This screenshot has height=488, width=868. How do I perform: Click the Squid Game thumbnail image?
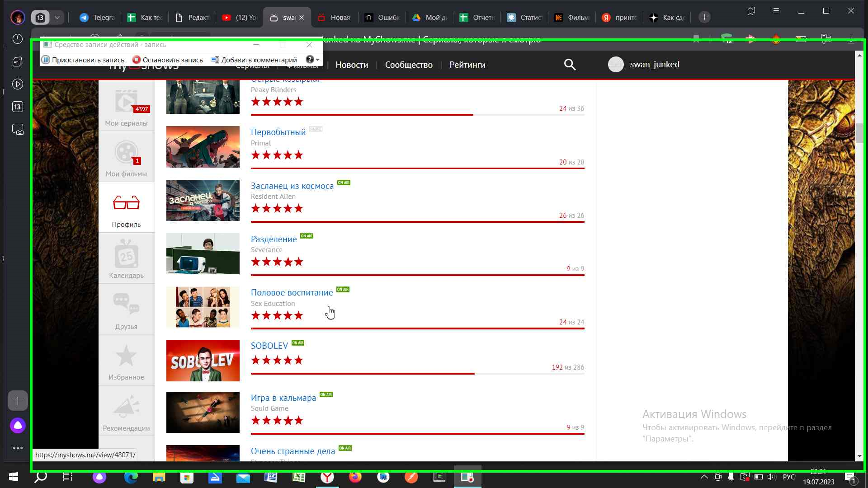(203, 412)
